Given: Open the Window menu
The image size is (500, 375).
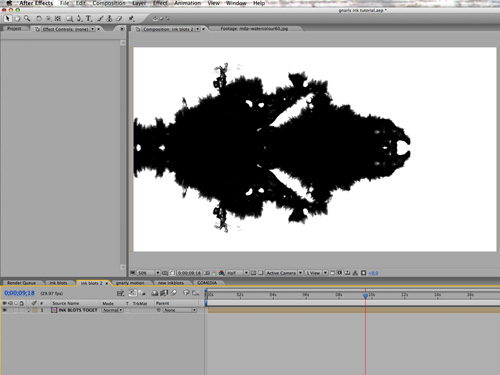Looking at the screenshot, I should [x=236, y=3].
